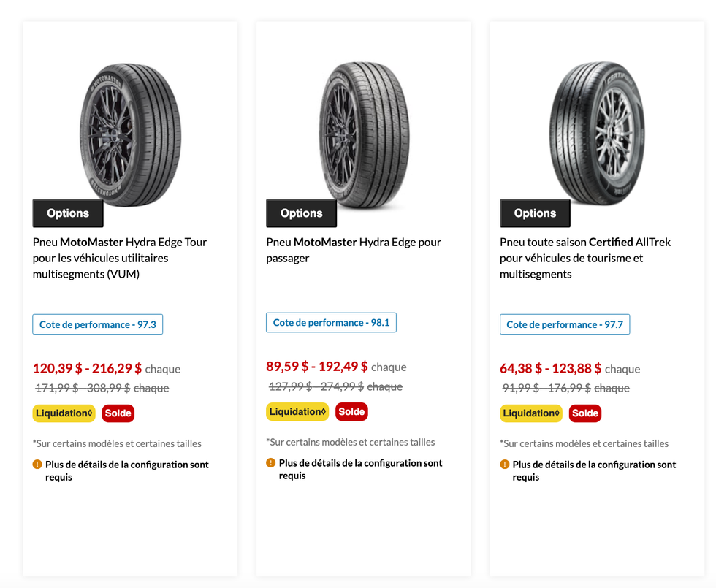Click the Solde badge on the first tire listing
716x588 pixels.
coord(118,413)
